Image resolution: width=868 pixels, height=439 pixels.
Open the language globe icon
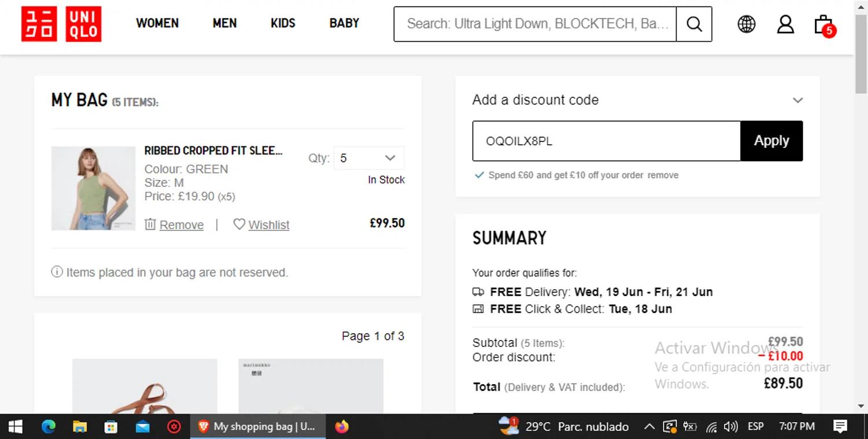(x=746, y=24)
